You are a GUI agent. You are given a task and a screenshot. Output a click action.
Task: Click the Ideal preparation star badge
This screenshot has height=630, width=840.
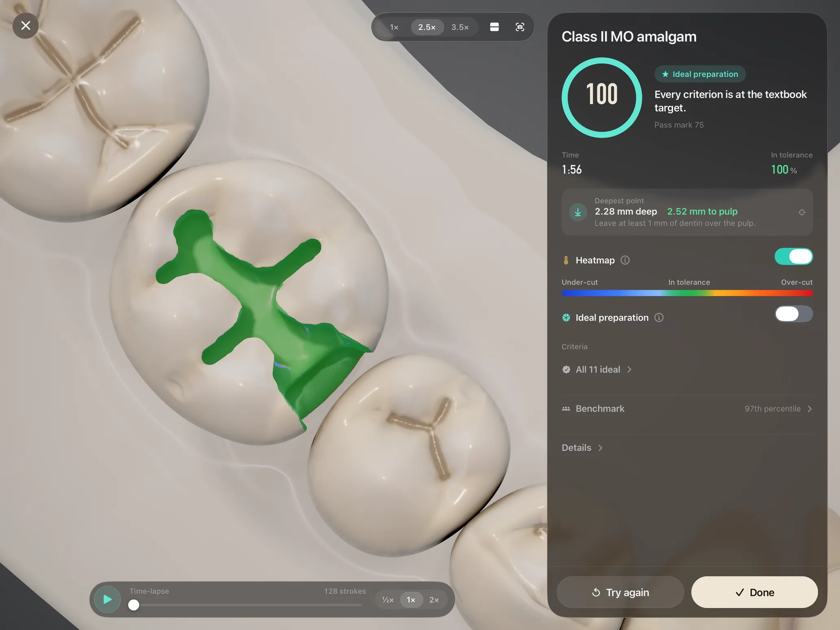point(700,74)
